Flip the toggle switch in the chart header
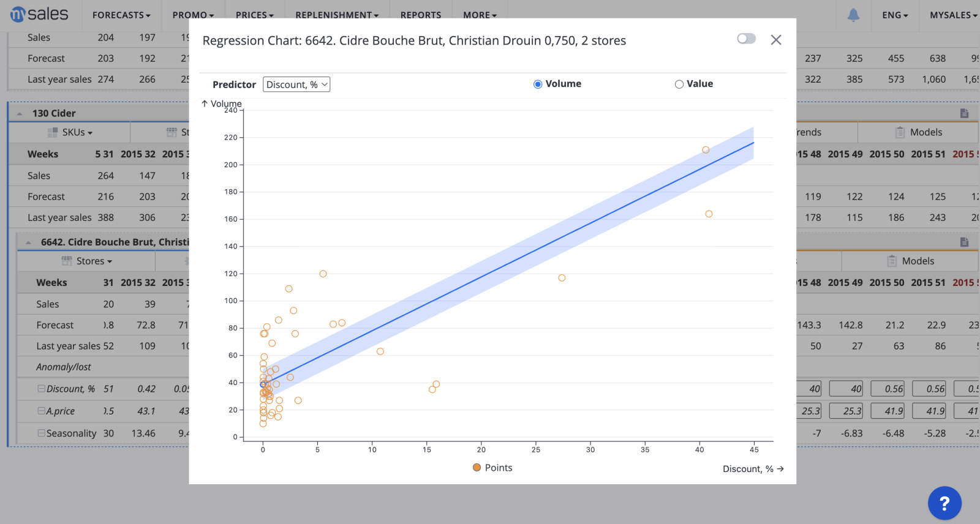This screenshot has height=524, width=980. (x=746, y=38)
